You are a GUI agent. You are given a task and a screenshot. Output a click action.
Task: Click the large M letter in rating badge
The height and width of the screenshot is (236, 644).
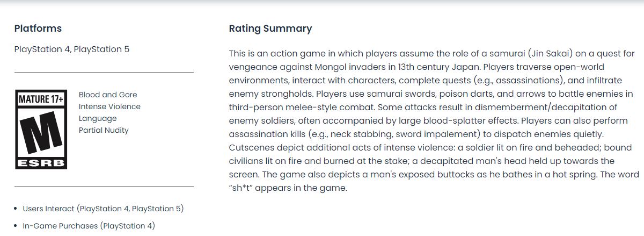41,131
